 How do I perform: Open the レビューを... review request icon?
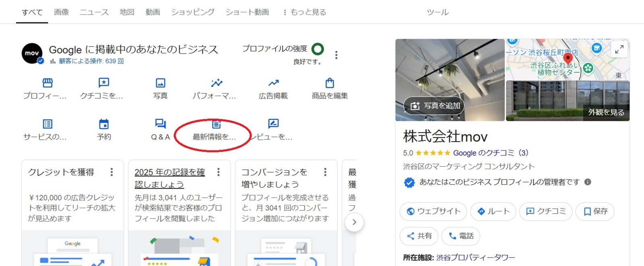(x=273, y=124)
